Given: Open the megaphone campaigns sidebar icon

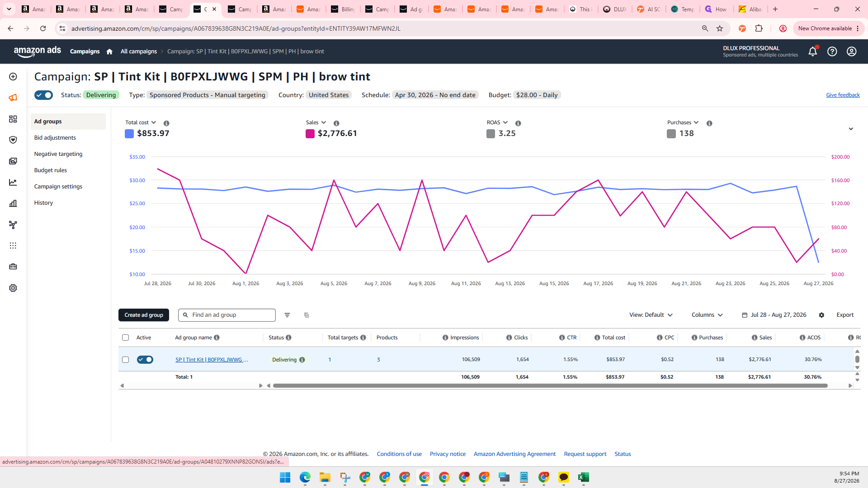Looking at the screenshot, I should click(13, 98).
